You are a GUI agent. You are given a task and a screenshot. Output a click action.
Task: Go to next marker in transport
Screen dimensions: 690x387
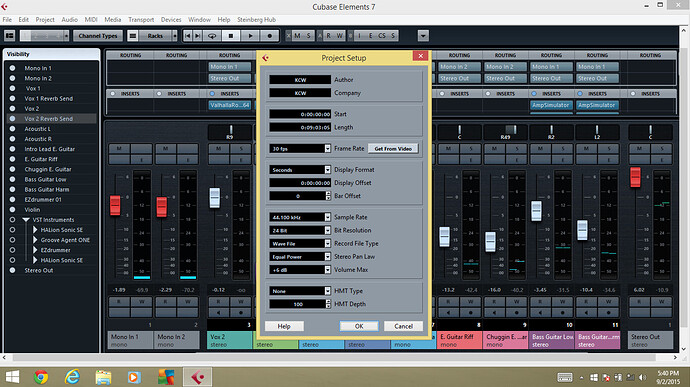click(x=198, y=36)
